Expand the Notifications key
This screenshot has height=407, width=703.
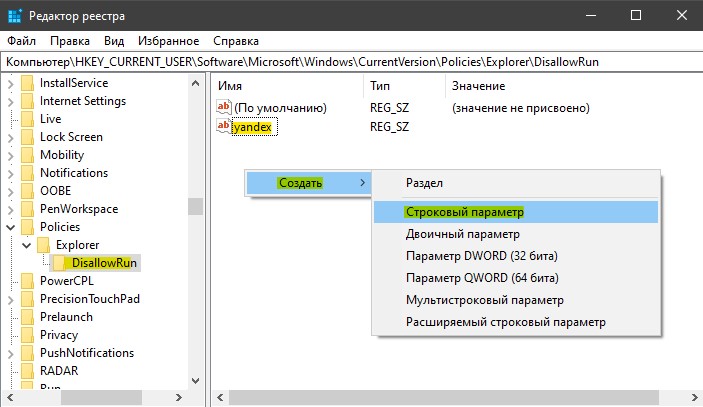(x=11, y=173)
